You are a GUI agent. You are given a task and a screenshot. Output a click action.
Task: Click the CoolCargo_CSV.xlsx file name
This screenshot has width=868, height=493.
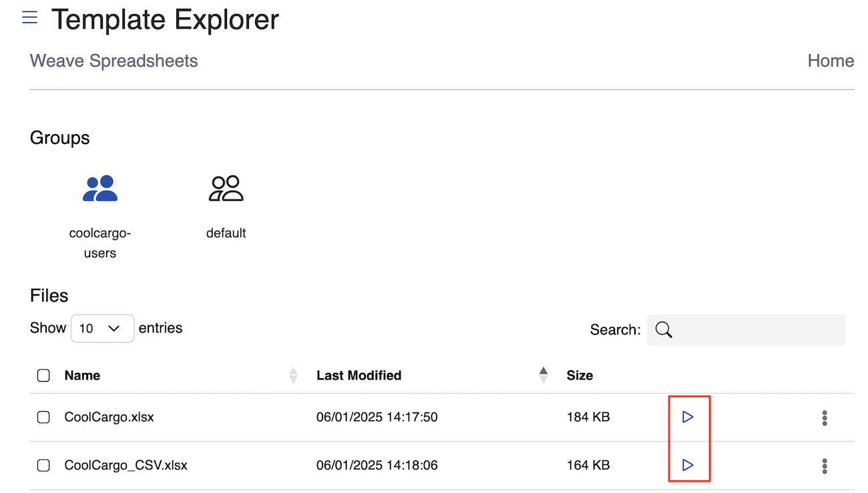[126, 466]
